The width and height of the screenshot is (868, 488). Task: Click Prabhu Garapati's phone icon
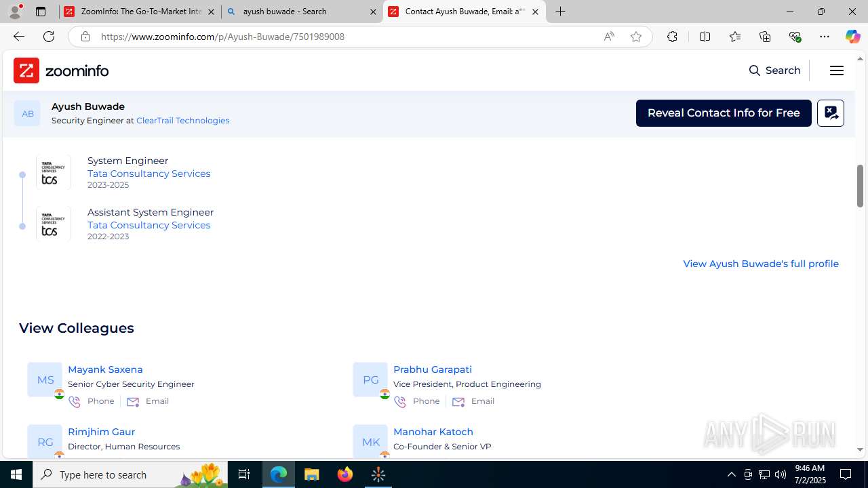coord(400,402)
